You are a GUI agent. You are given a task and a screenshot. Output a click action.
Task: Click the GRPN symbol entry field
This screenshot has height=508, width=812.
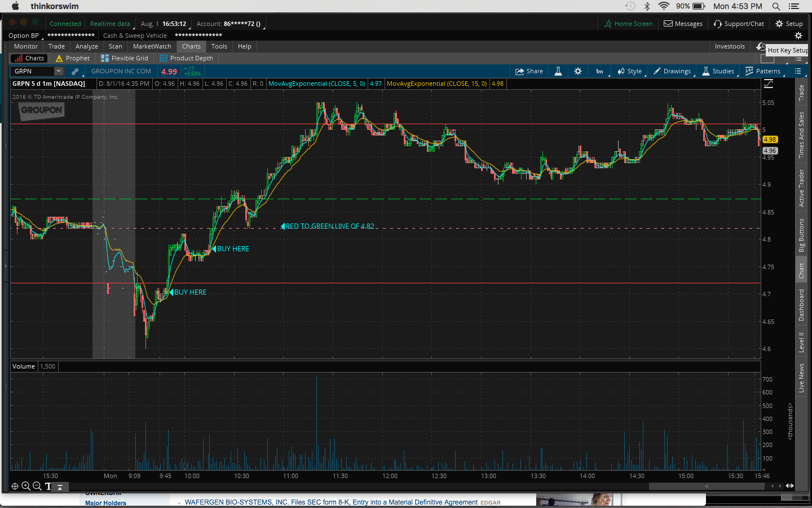[x=33, y=71]
